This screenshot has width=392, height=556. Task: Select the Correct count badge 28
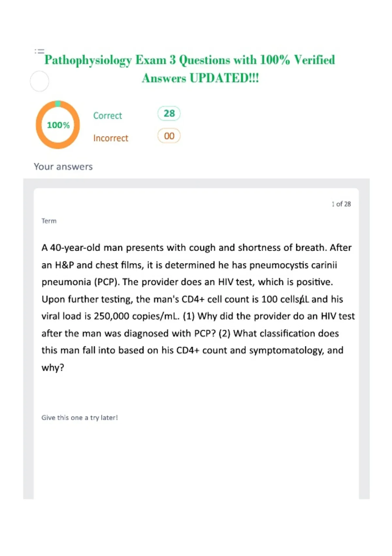click(x=169, y=113)
